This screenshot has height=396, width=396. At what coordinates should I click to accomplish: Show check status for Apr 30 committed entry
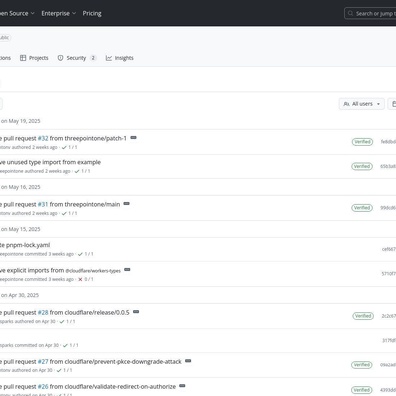(70, 345)
